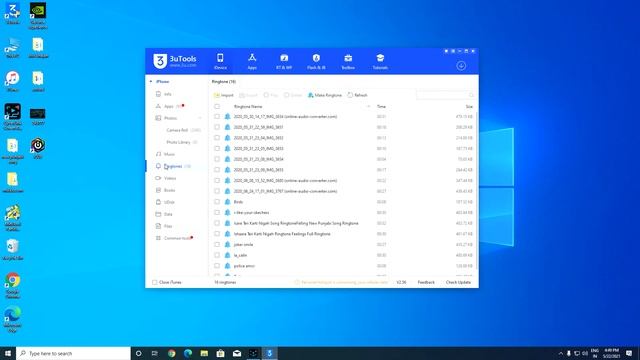Screen dimensions: 640x360
Task: Show hidden system tray icons
Action: 560,353
